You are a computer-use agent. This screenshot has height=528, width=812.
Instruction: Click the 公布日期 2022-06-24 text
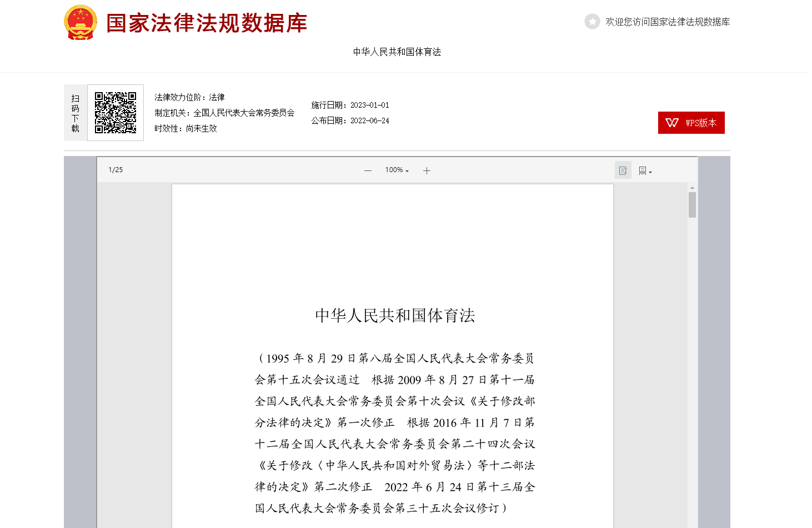[350, 120]
